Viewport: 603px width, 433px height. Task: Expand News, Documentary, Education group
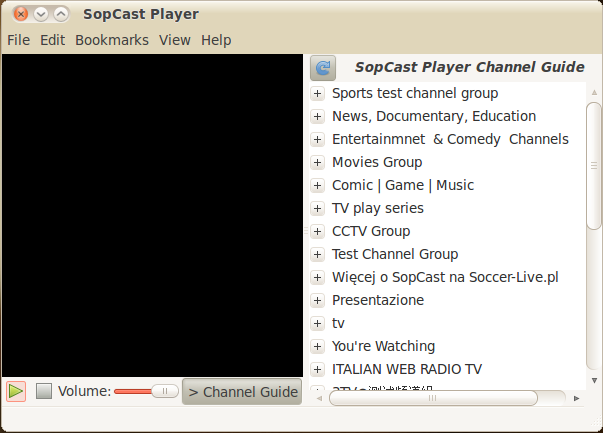pos(318,116)
